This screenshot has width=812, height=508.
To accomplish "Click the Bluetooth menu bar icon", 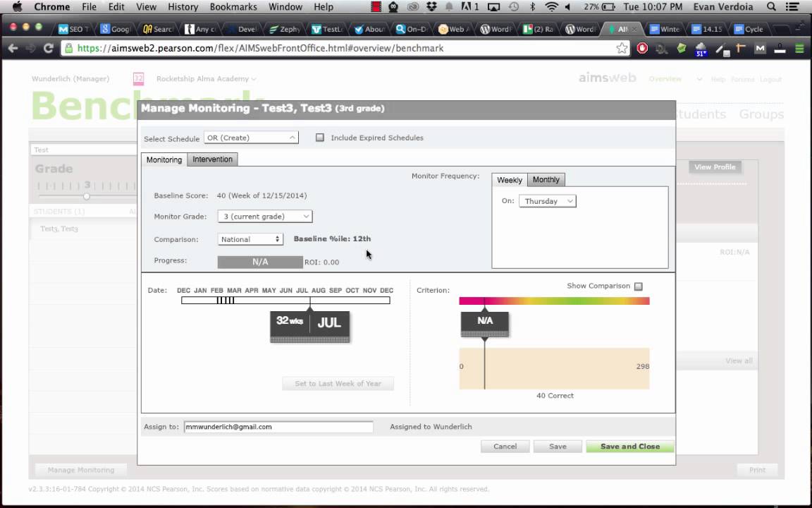I will pyautogui.click(x=532, y=7).
